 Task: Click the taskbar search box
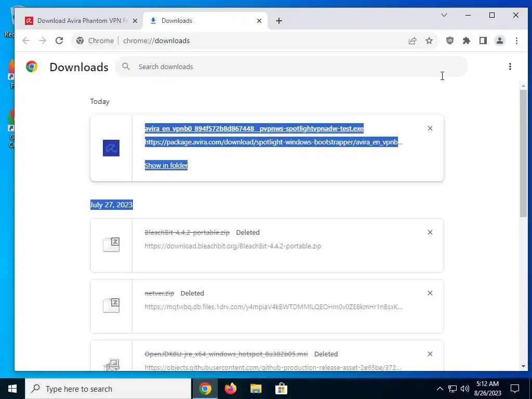pyautogui.click(x=108, y=389)
